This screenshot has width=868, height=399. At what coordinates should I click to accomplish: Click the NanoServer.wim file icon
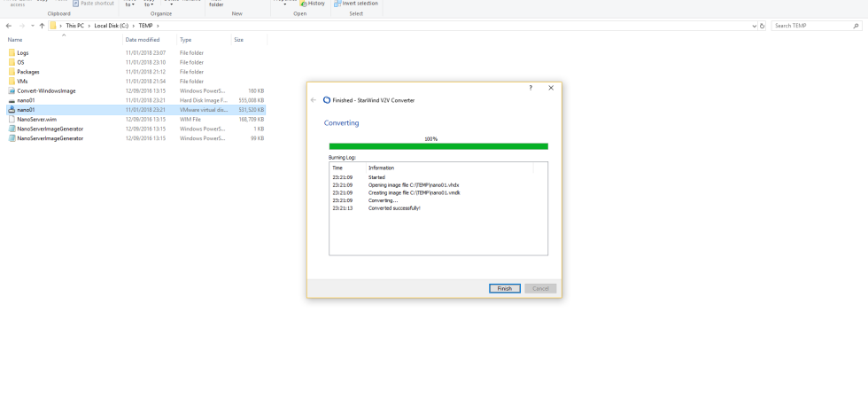(x=12, y=119)
